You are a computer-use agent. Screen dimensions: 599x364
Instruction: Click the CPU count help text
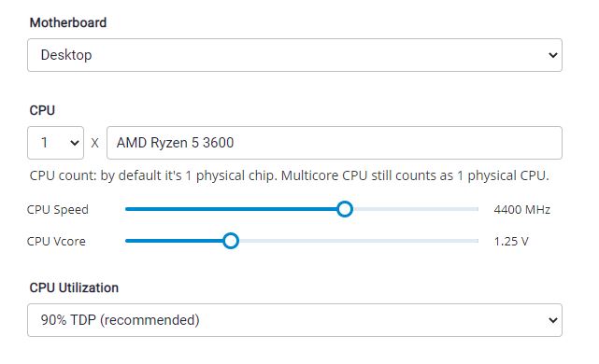pos(289,175)
